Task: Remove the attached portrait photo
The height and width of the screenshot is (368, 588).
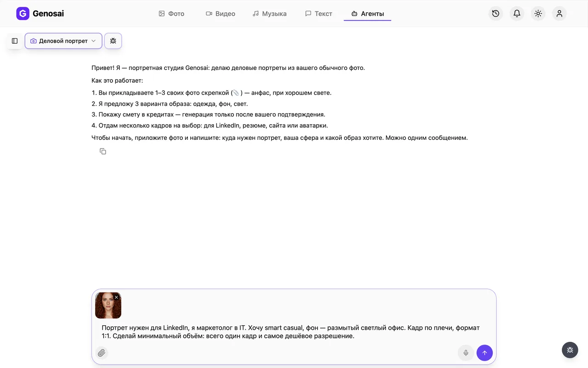Action: (x=116, y=297)
